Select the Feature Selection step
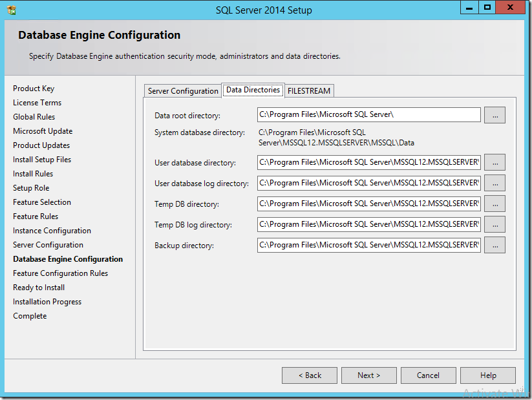 click(42, 202)
